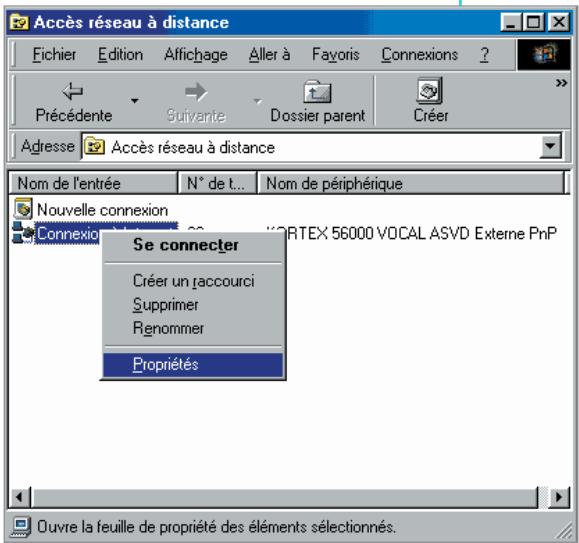Open the Edition menu
579x543 pixels.
pyautogui.click(x=120, y=55)
